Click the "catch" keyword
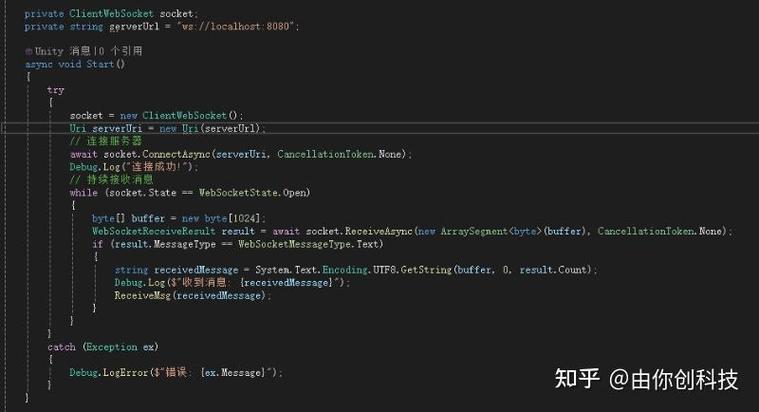The image size is (759, 412). (61, 347)
